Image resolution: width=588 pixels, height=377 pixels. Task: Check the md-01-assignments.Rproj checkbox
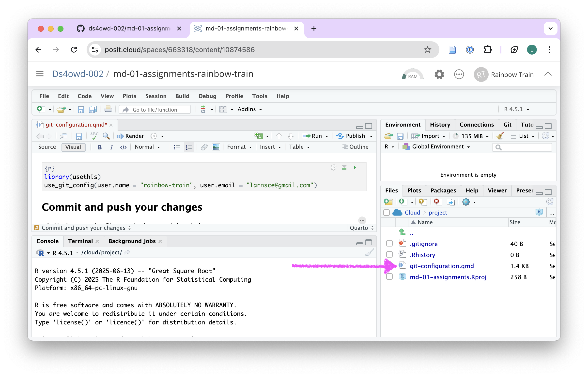[389, 277]
